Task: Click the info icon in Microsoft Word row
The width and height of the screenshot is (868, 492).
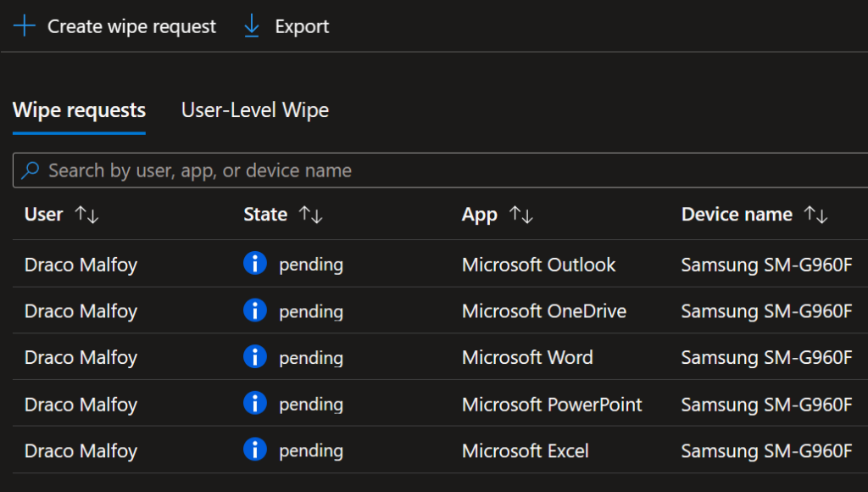Action: [254, 357]
